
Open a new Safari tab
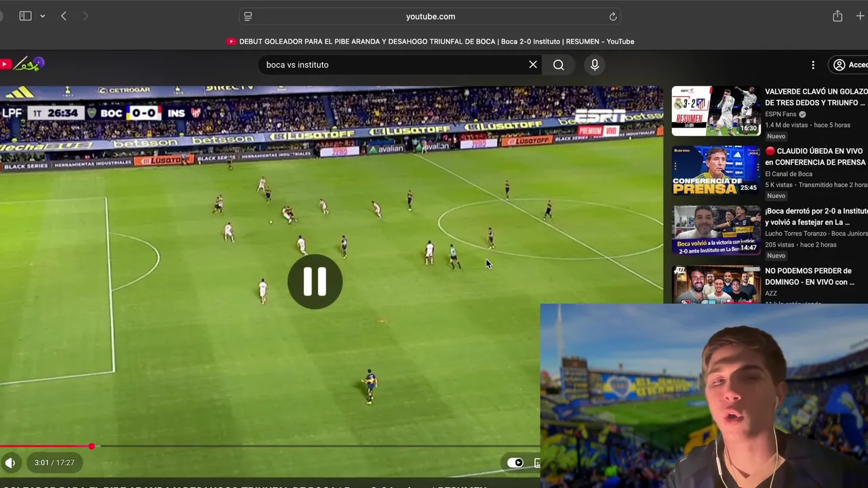861,16
